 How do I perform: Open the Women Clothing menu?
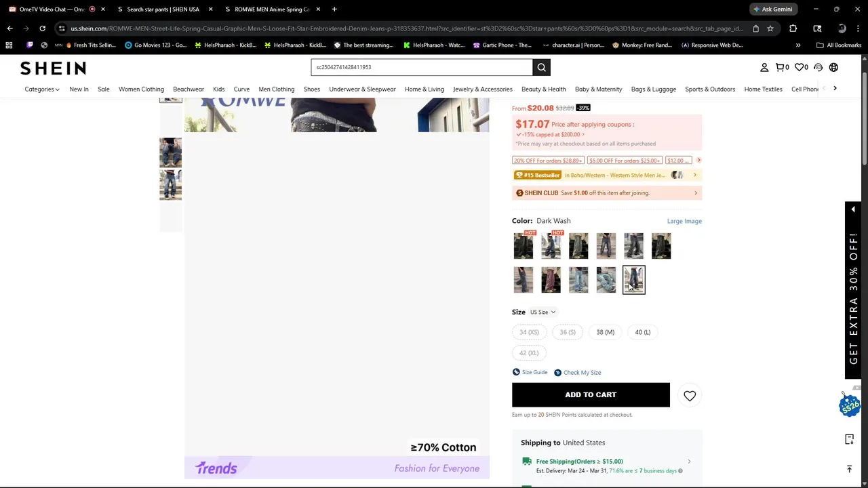[141, 89]
